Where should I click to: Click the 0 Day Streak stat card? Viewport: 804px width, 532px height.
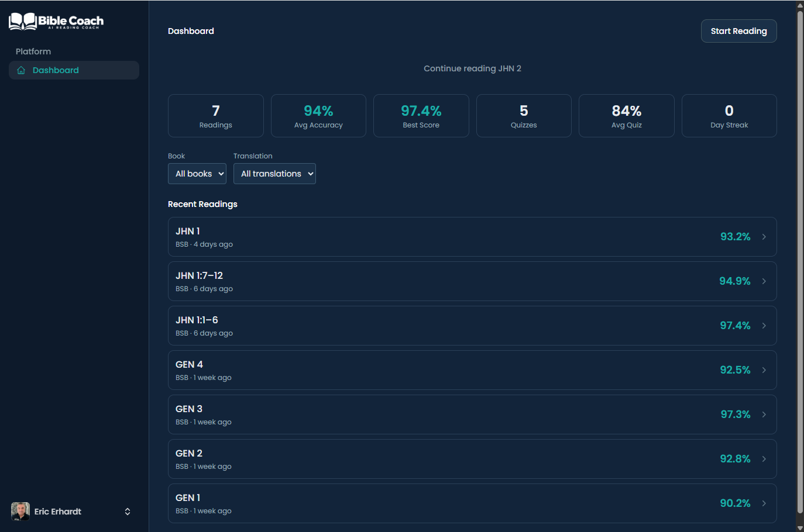tap(729, 116)
